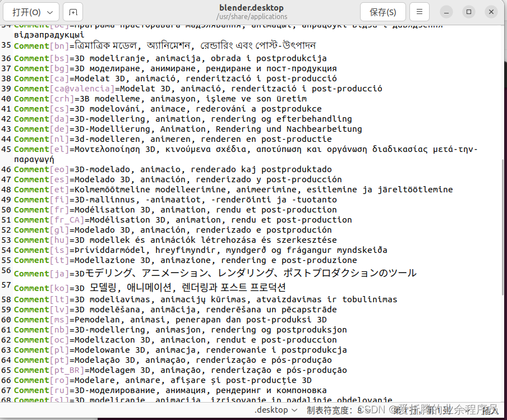This screenshot has width=507, height=420.
Task: Open the 打开(O) file menu button
Action: click(x=31, y=12)
